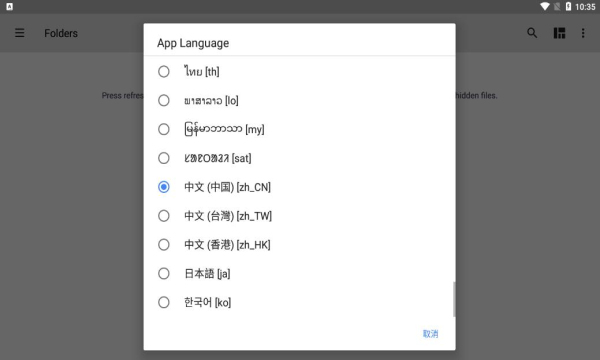
Task: Click the 한국어 [ko] label text
Action: (x=207, y=302)
